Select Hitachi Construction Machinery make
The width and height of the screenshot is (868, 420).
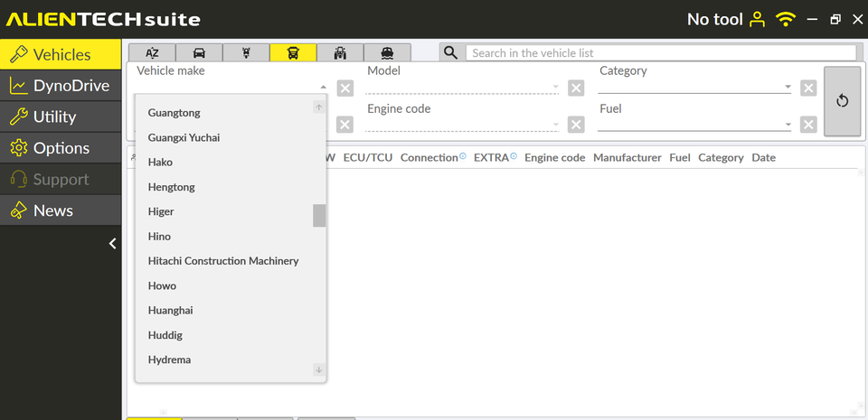(x=224, y=261)
